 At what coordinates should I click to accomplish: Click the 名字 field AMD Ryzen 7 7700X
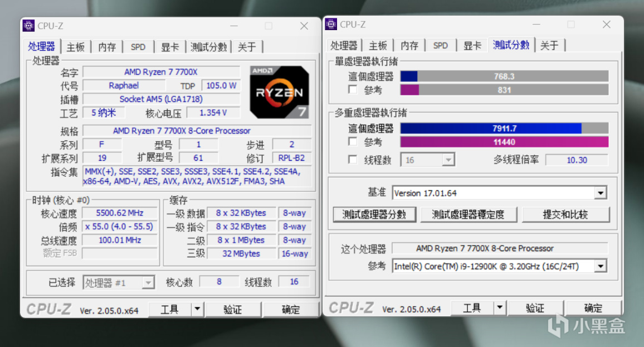tap(161, 72)
